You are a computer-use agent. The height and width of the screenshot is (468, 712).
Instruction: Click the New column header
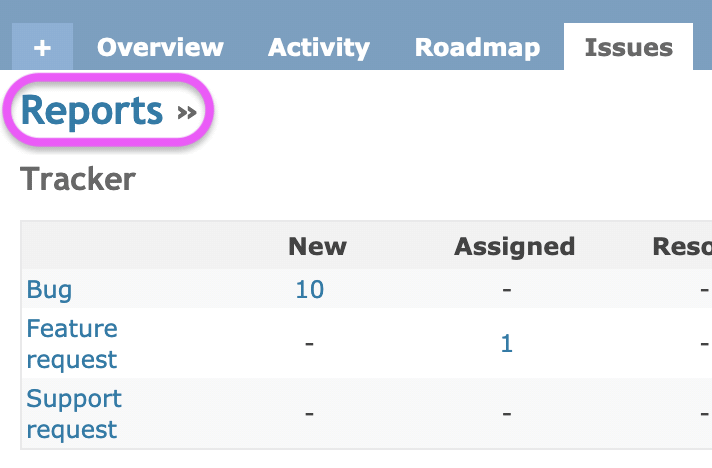(317, 246)
